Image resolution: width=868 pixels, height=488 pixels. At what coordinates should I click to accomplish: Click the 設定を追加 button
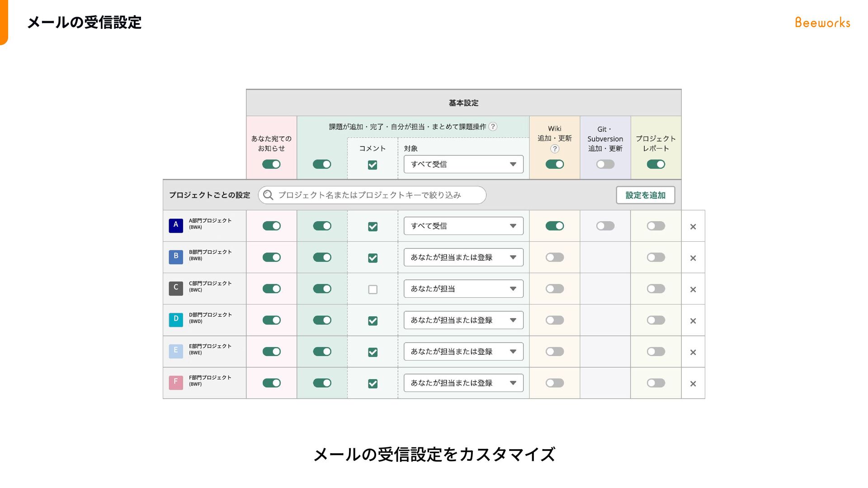click(x=645, y=195)
